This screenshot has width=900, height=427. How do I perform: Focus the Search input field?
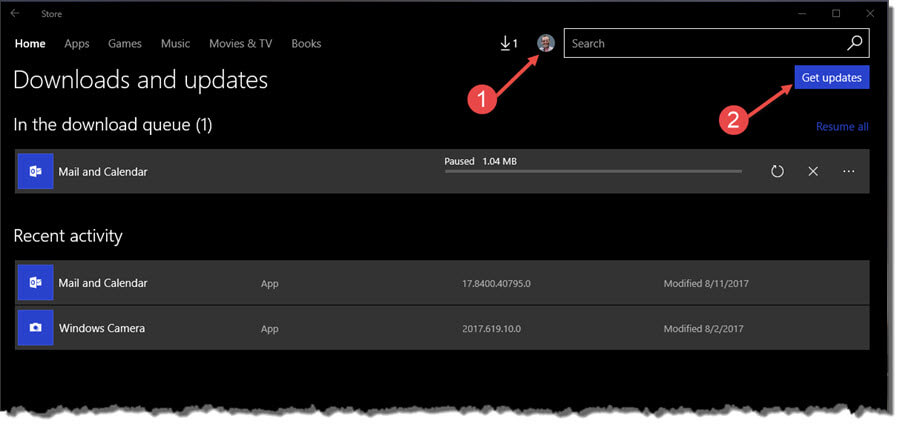pos(716,43)
